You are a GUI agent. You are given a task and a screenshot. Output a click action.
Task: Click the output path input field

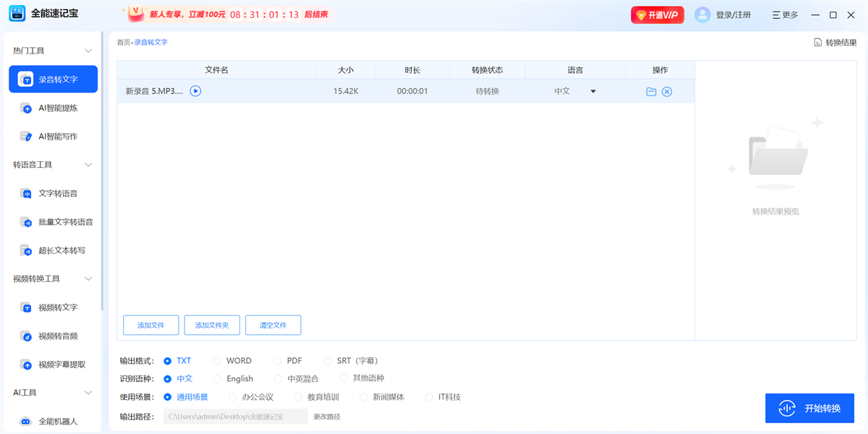point(235,417)
